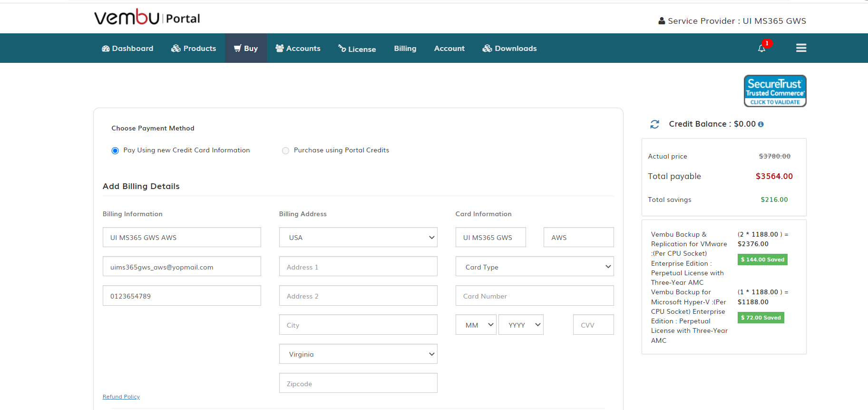Click the Address 2 field
868x410 pixels.
click(x=358, y=296)
